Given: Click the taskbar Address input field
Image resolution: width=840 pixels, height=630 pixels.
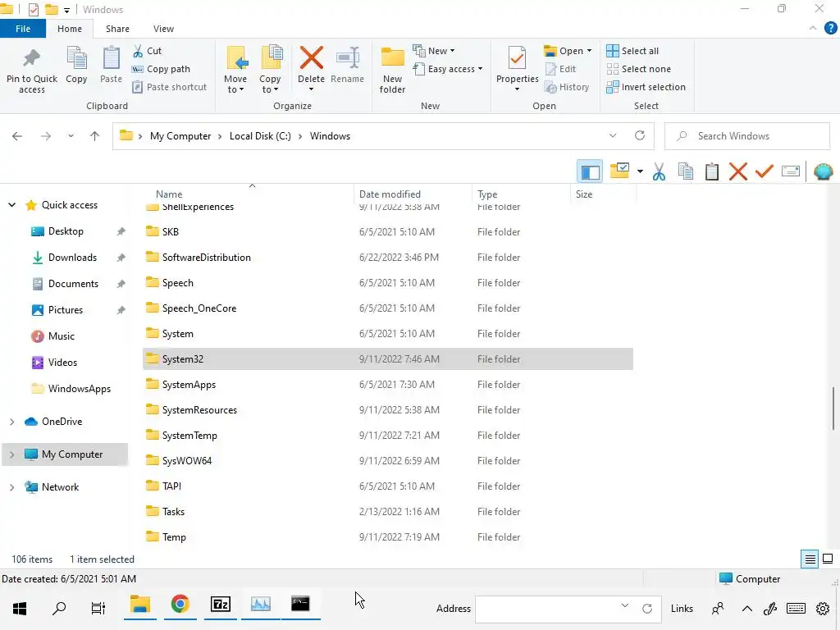Looking at the screenshot, I should coord(568,609).
